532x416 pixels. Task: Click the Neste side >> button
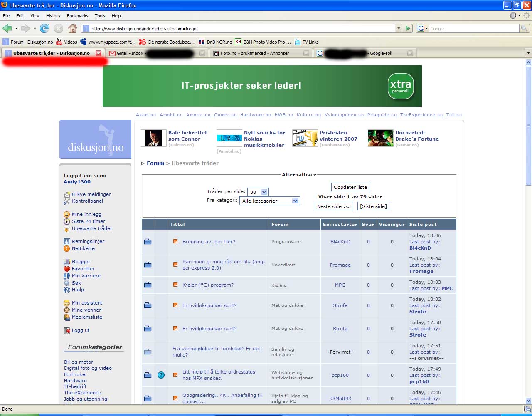334,206
